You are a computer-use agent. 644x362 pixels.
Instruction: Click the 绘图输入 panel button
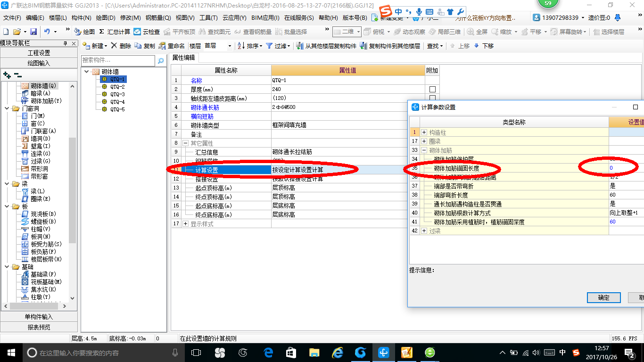pos(39,63)
